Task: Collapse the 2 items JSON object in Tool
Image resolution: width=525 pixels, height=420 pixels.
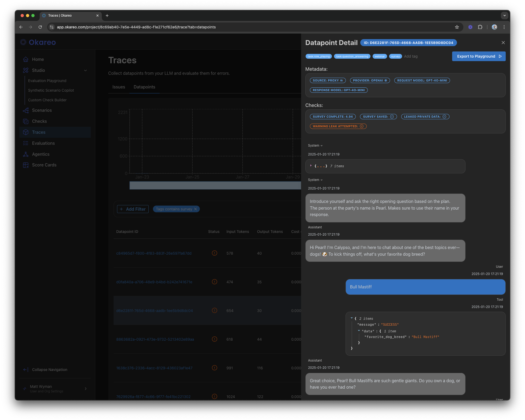Action: point(351,318)
